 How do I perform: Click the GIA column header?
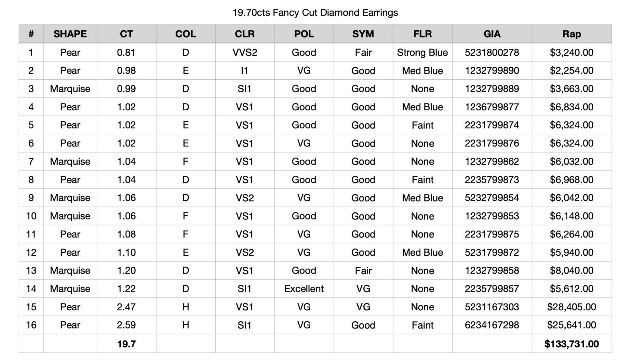click(492, 34)
